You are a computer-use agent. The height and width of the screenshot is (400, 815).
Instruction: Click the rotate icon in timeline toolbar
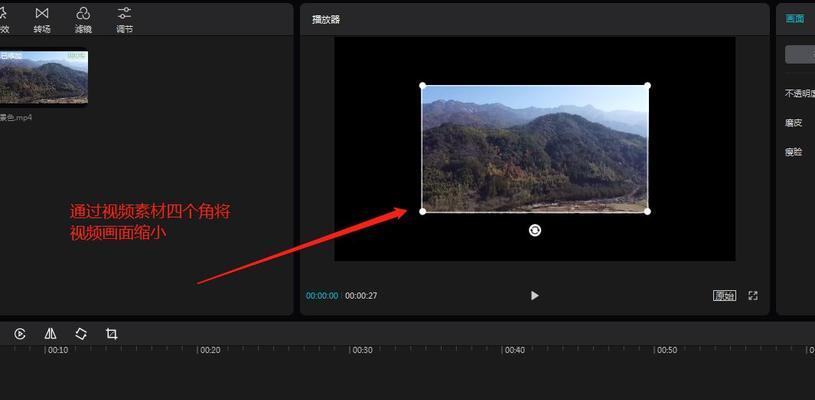pyautogui.click(x=81, y=334)
